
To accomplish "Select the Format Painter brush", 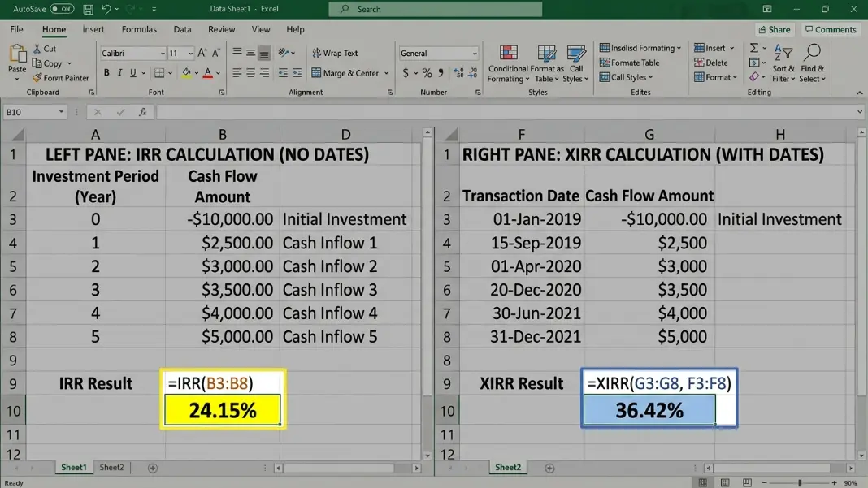I will click(x=37, y=78).
